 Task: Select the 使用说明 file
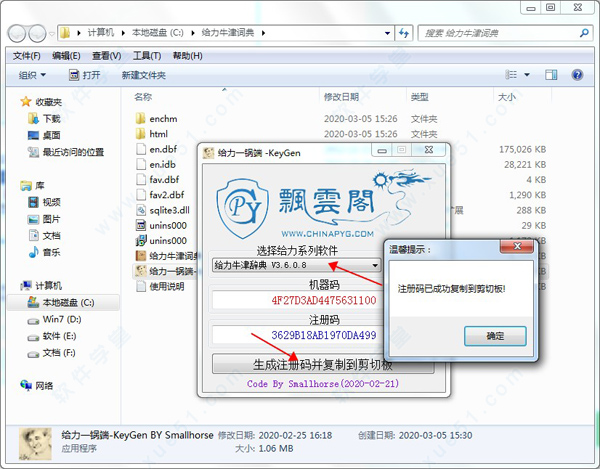click(x=160, y=286)
